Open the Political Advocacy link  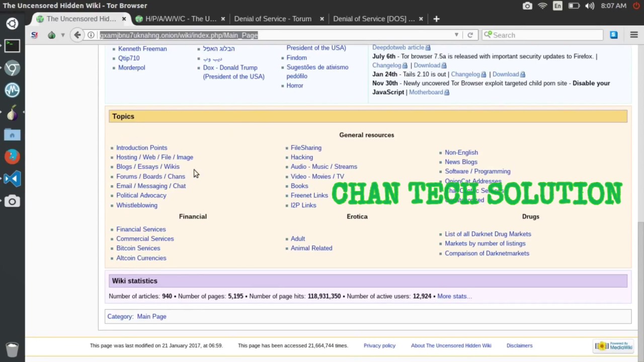141,196
